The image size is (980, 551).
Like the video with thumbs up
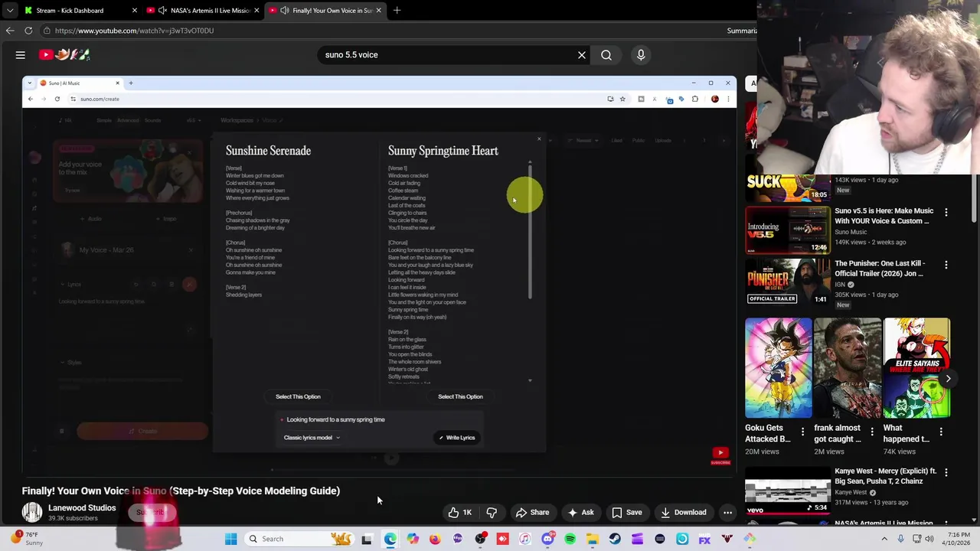pyautogui.click(x=460, y=513)
